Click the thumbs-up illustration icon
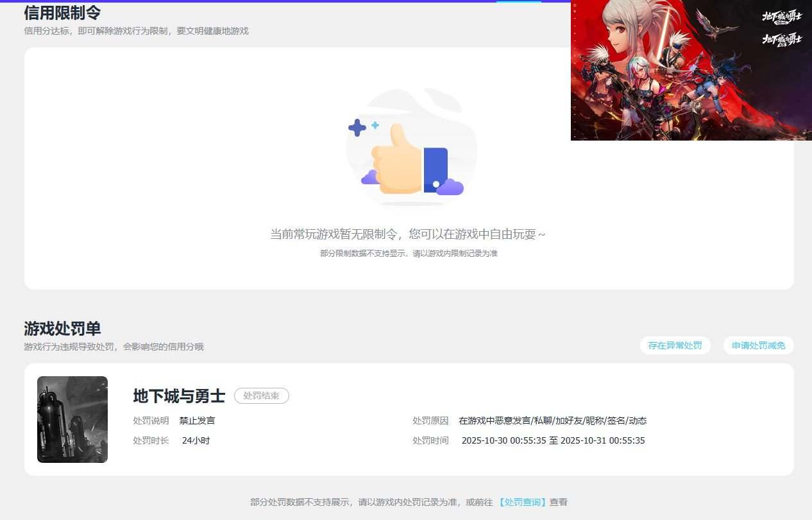The height and width of the screenshot is (520, 812). [410, 148]
